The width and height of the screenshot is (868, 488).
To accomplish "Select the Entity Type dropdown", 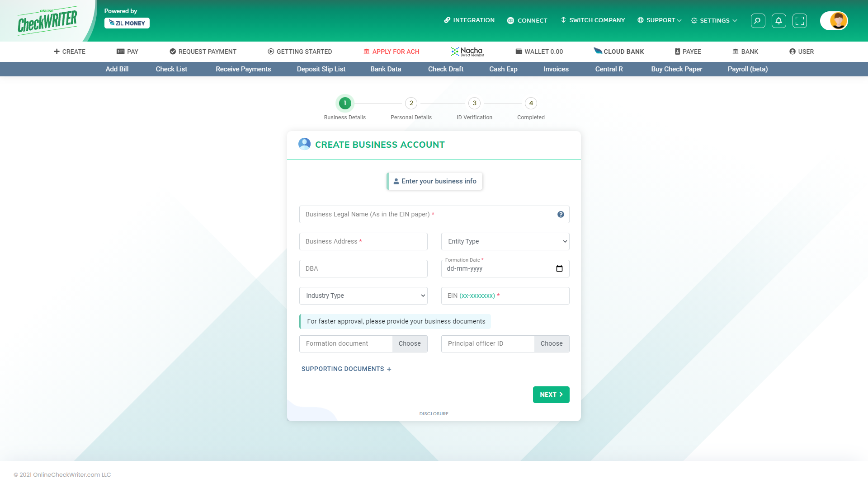I will point(505,241).
